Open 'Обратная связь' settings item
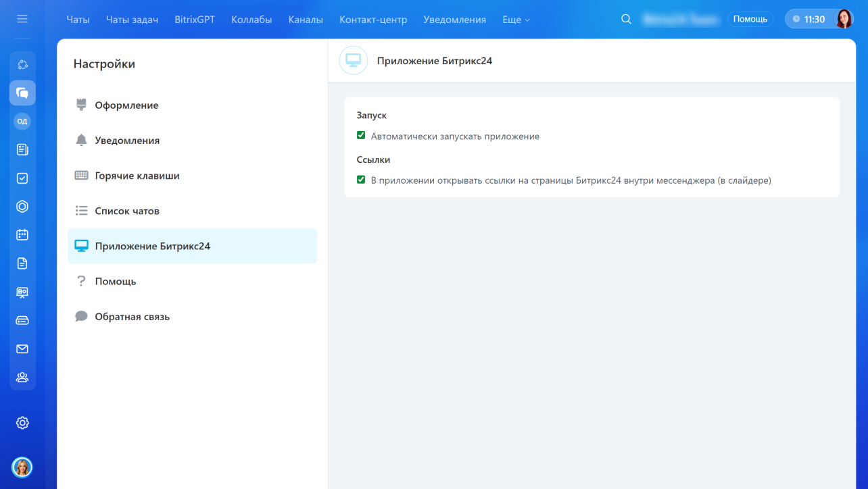Viewport: 868px width, 489px height. pos(132,317)
